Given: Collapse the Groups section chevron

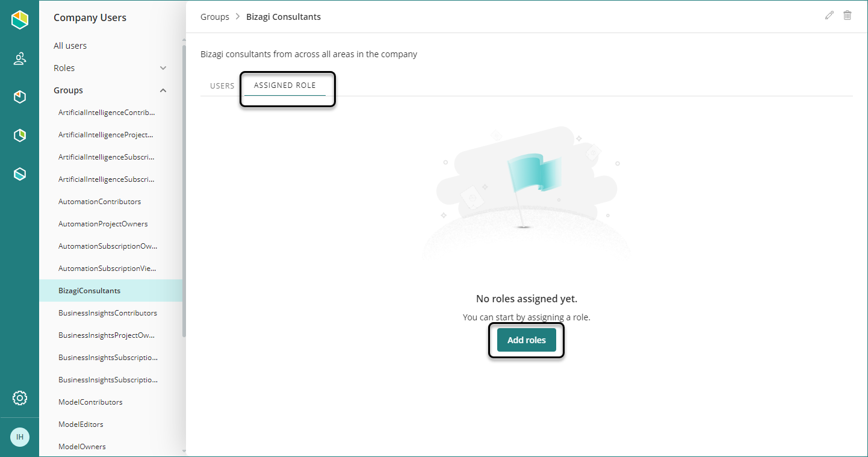Looking at the screenshot, I should point(163,90).
